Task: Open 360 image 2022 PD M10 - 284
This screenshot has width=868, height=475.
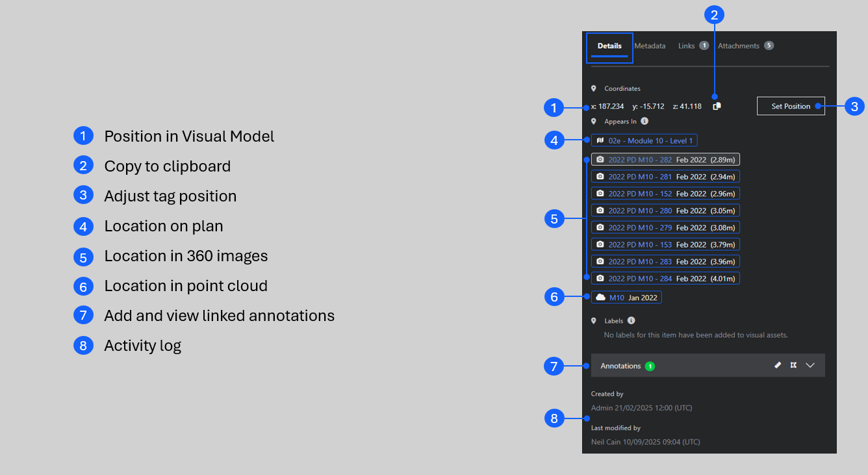Action: click(665, 278)
